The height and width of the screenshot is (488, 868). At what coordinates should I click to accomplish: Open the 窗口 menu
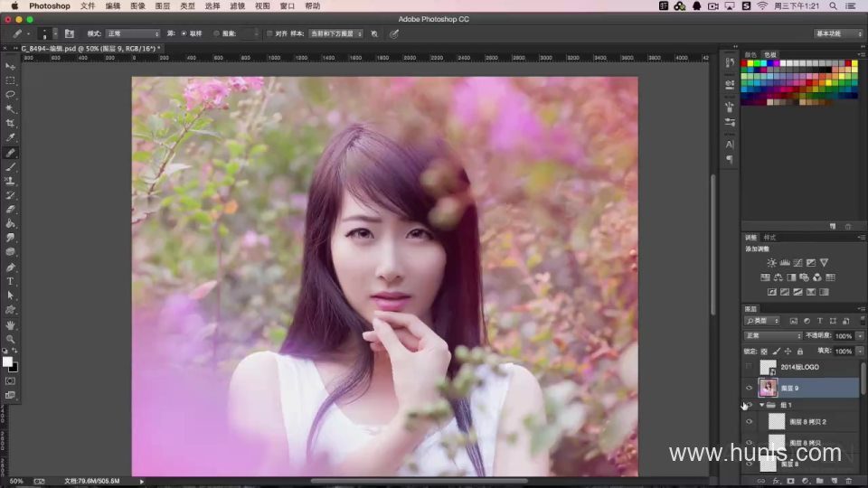(x=288, y=5)
